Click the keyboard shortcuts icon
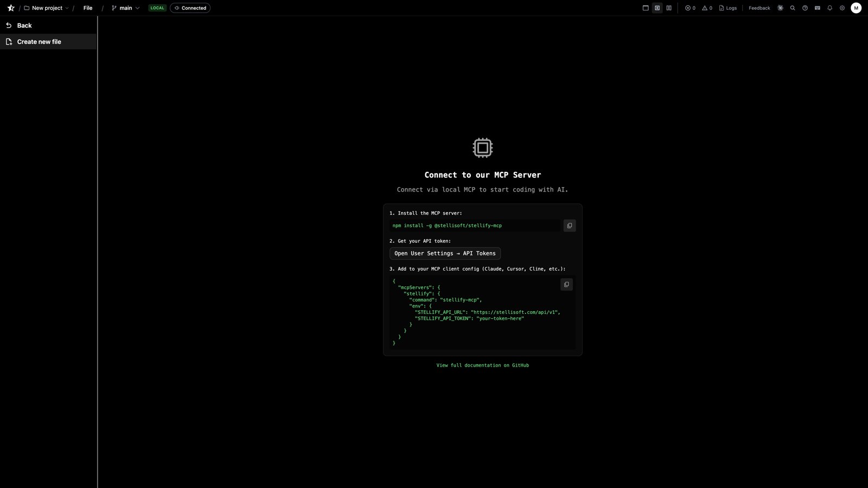Viewport: 868px width, 488px height. point(818,8)
